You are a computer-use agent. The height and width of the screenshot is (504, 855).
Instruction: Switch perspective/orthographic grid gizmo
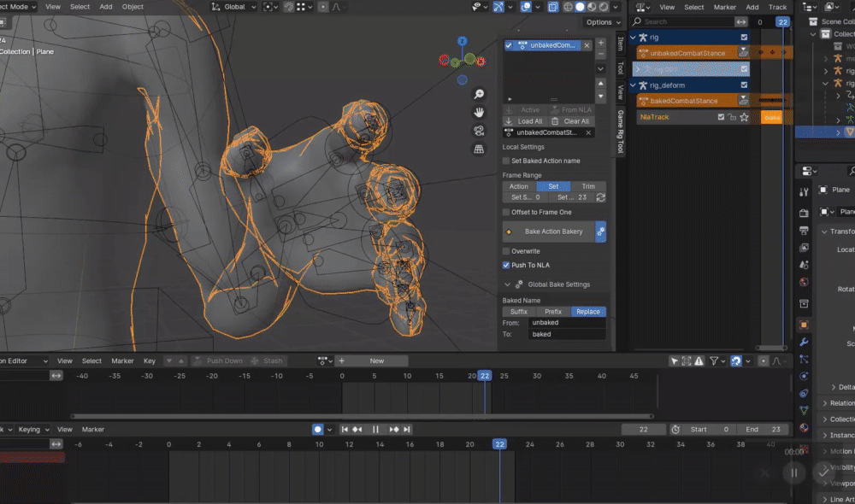tap(480, 149)
